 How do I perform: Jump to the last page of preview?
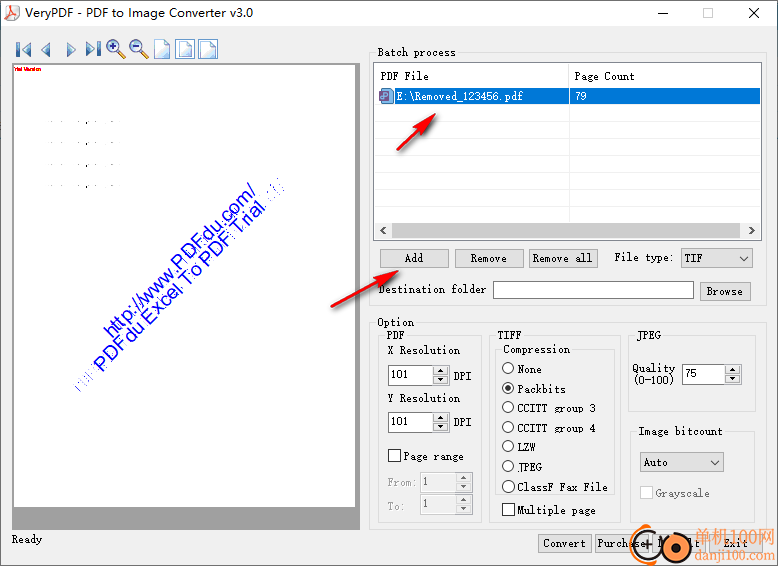click(93, 50)
